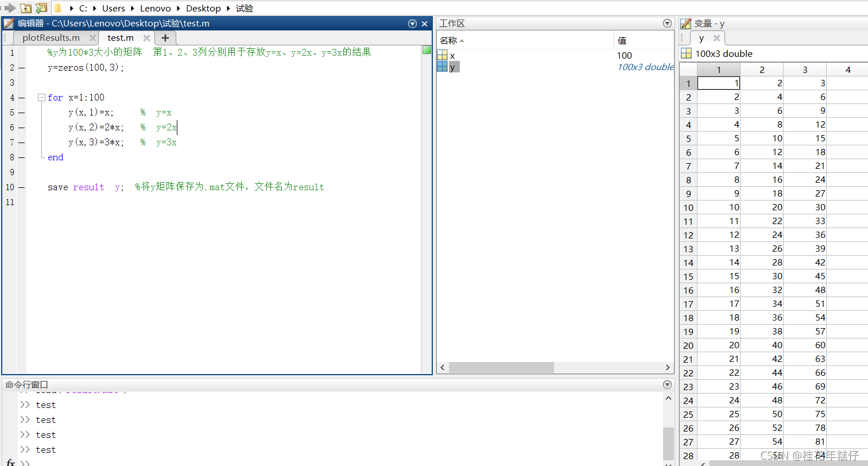The image size is (868, 466).
Task: Click C: drive in address path
Action: 83,8
